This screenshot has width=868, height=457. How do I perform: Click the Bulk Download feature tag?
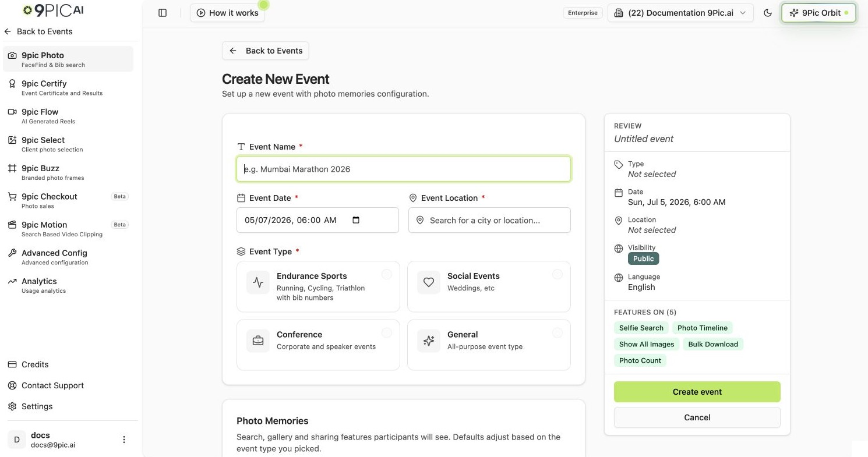coord(713,344)
